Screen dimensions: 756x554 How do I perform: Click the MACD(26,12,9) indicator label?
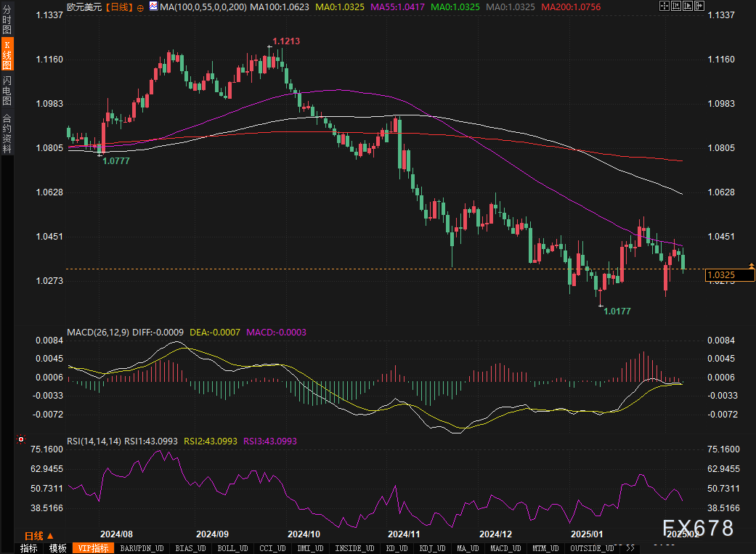97,332
